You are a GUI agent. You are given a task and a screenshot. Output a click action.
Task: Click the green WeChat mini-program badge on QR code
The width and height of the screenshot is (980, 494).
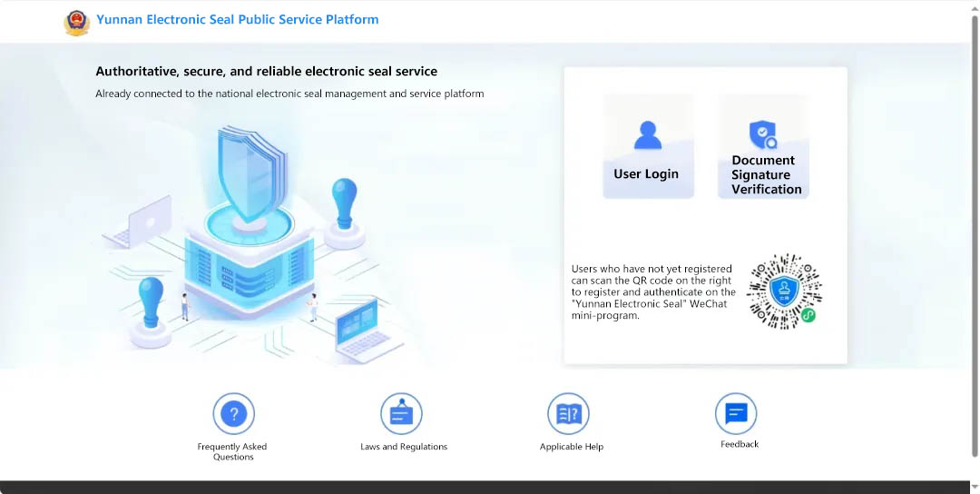[x=808, y=315]
